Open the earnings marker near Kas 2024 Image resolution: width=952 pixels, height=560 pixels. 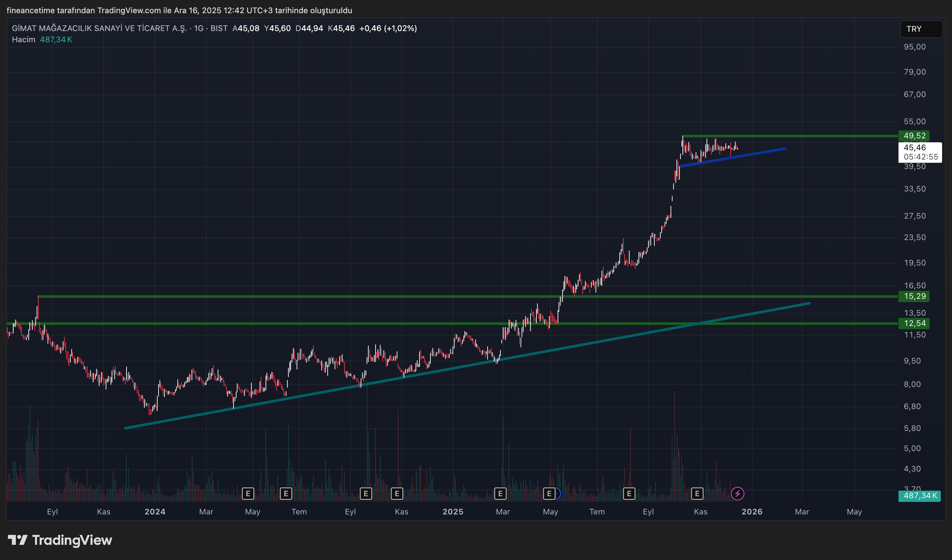pyautogui.click(x=397, y=493)
